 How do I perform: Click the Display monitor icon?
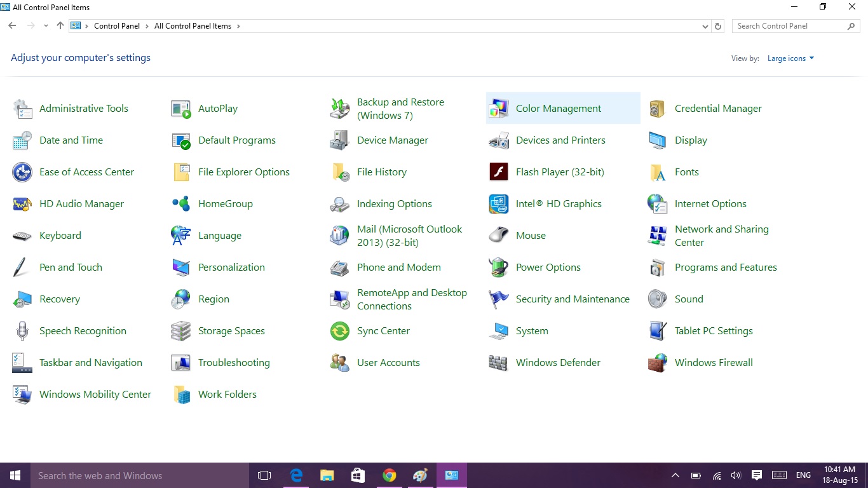658,140
